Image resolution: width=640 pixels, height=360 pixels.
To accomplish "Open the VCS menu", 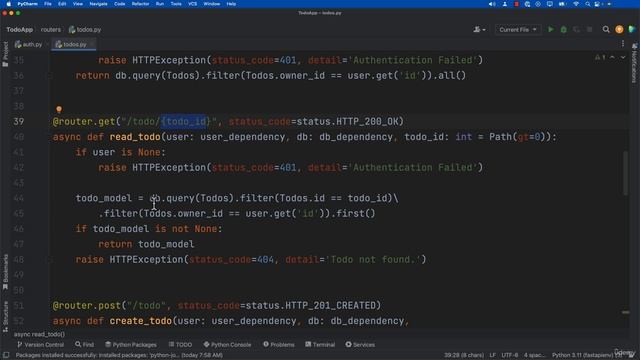I will point(192,4).
